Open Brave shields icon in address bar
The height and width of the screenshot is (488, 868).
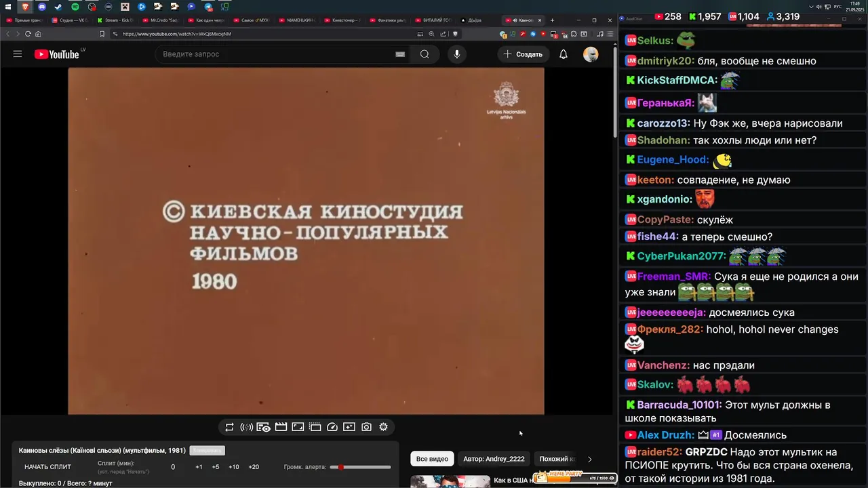[455, 34]
